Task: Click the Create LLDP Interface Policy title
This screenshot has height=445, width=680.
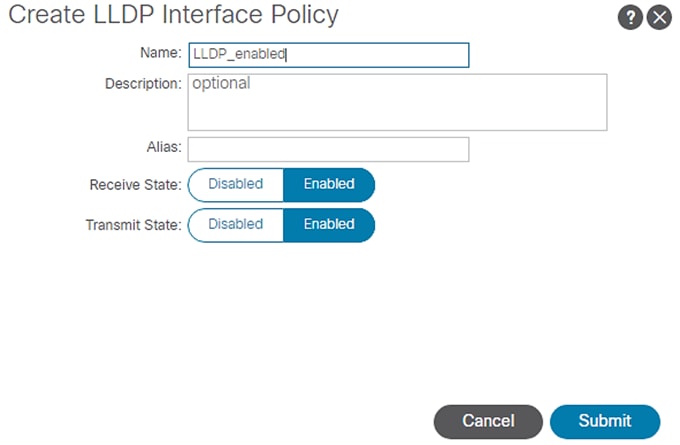Action: pos(174,16)
